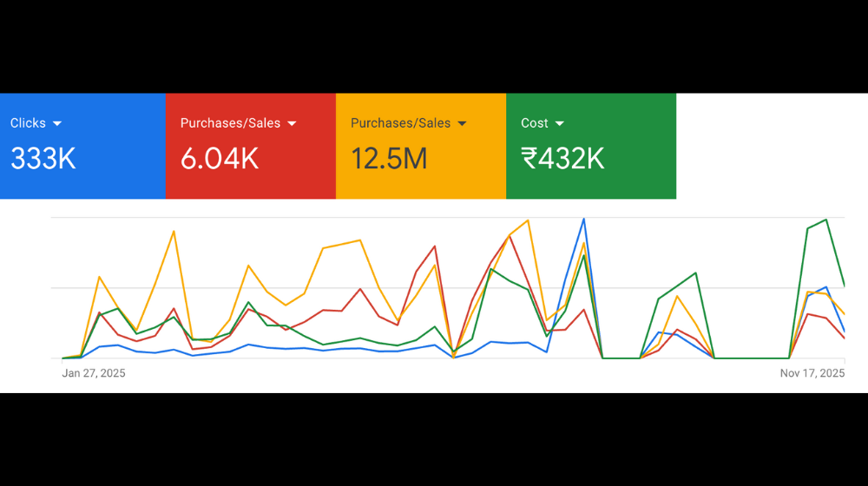The image size is (868, 486).
Task: Click the green line's highest peak near November
Action: point(825,220)
